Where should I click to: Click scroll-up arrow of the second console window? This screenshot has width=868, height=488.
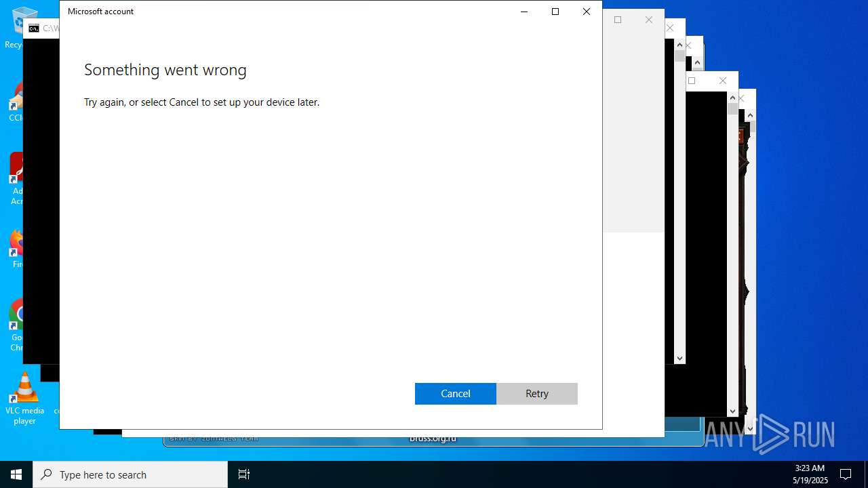[x=732, y=98]
